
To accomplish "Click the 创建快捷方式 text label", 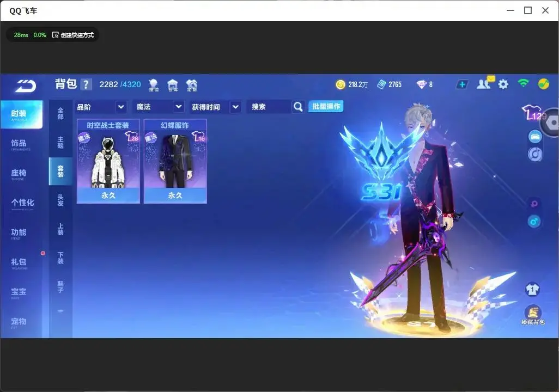I will [77, 35].
